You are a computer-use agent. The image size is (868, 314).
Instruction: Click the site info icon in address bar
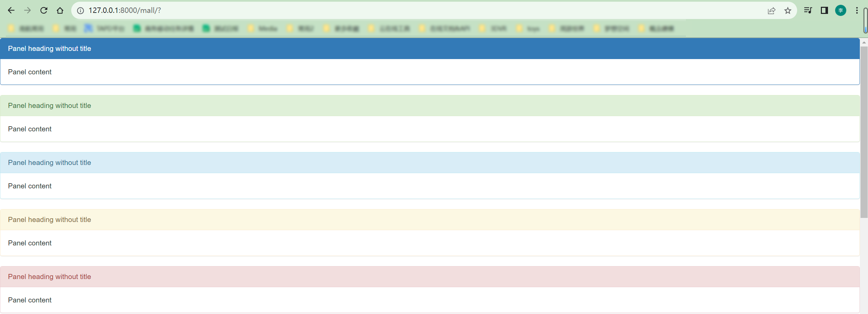80,10
